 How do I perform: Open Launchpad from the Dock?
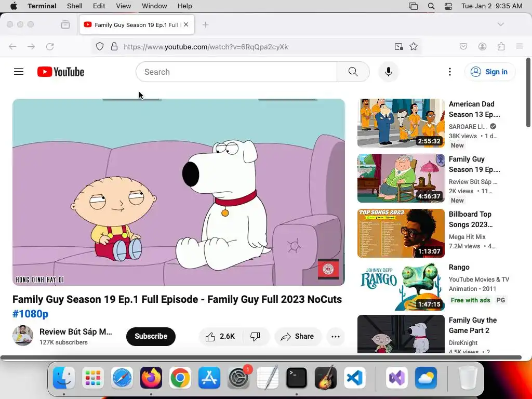click(93, 378)
